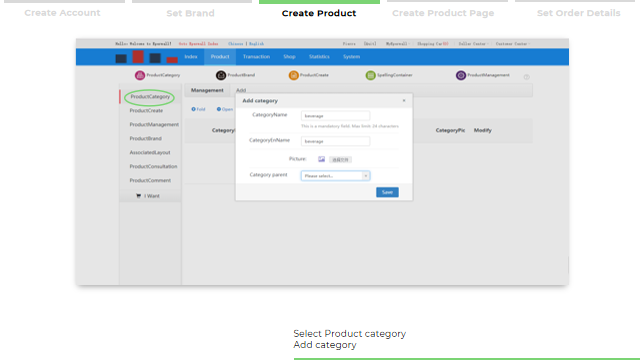
Task: Click the red Goto Index link
Action: 198,44
